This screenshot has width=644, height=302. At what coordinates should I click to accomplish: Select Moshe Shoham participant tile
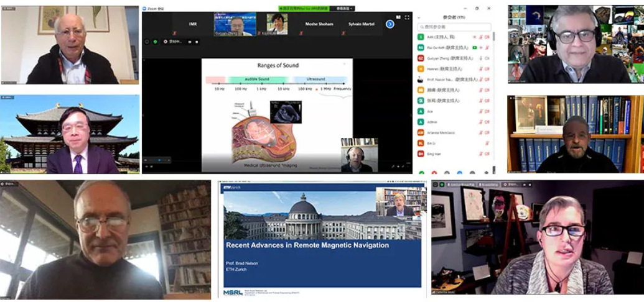[x=319, y=24]
